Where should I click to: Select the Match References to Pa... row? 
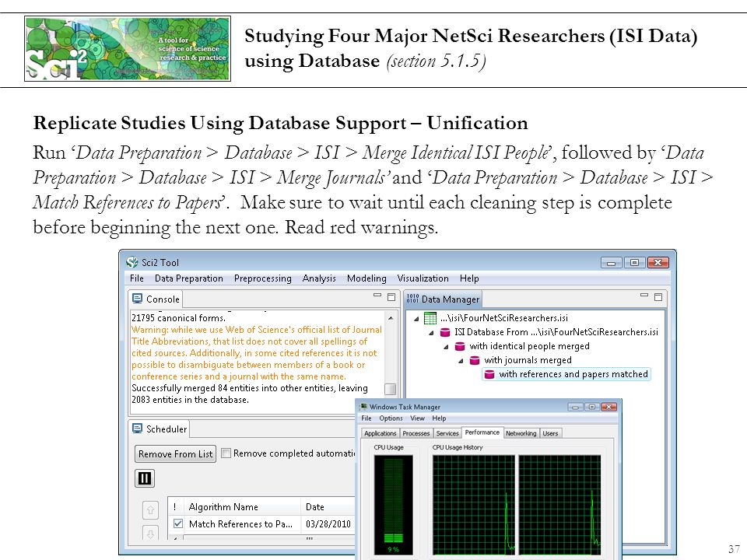(x=262, y=523)
